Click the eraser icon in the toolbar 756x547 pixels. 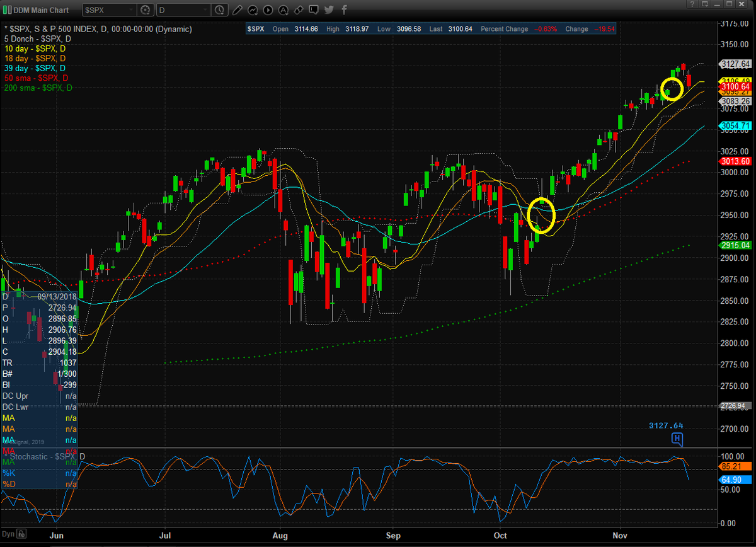click(299, 10)
